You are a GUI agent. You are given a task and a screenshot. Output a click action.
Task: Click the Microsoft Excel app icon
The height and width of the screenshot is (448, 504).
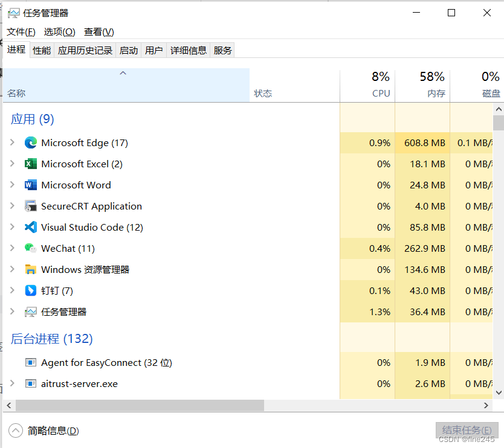pos(31,164)
